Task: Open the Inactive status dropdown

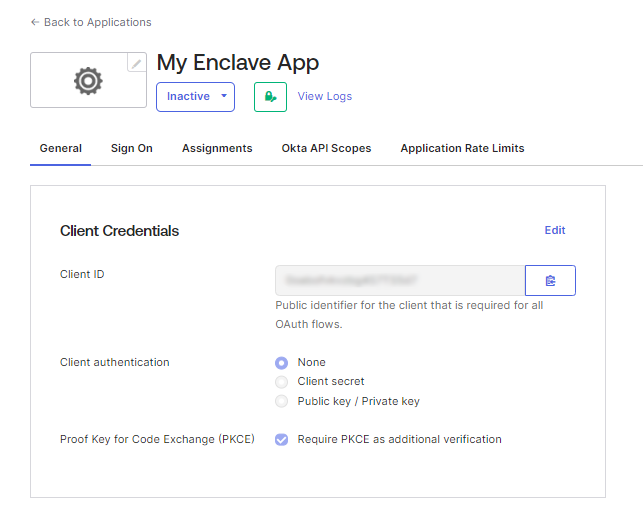Action: tap(195, 97)
